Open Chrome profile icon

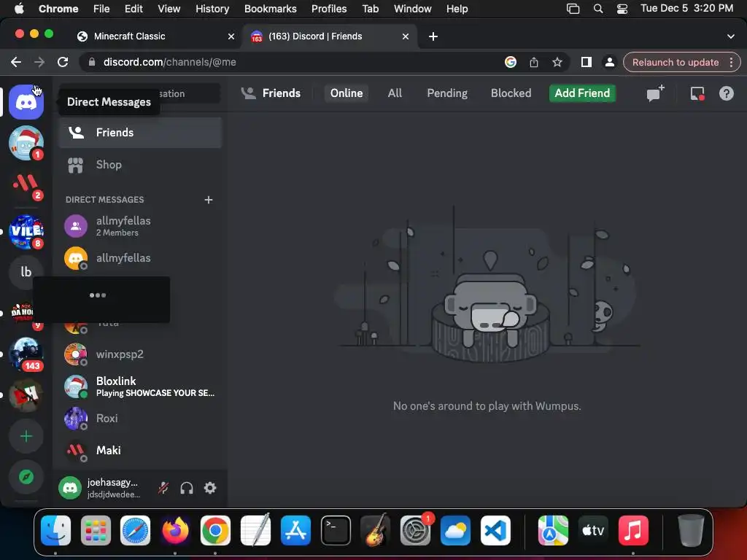(x=609, y=62)
